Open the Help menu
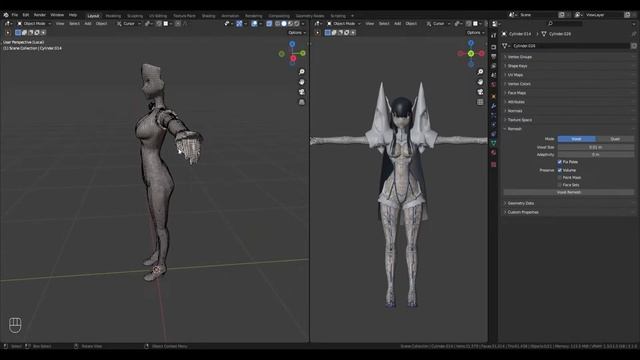Viewport: 640px width, 360px height. point(73,15)
